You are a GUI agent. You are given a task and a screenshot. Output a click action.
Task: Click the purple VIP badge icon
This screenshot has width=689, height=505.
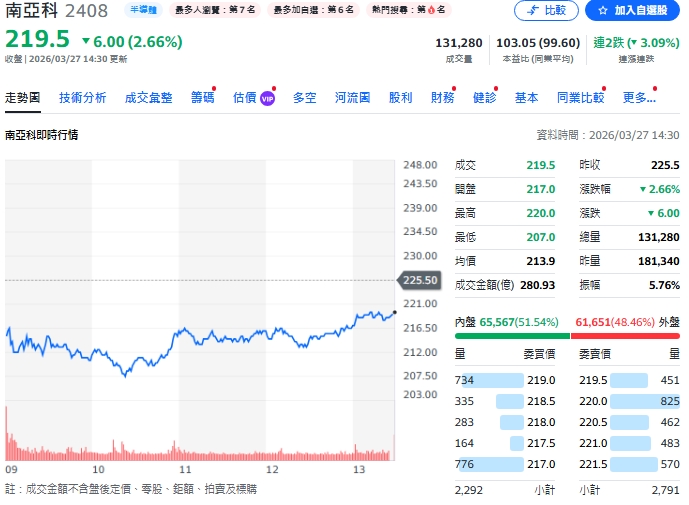point(268,99)
